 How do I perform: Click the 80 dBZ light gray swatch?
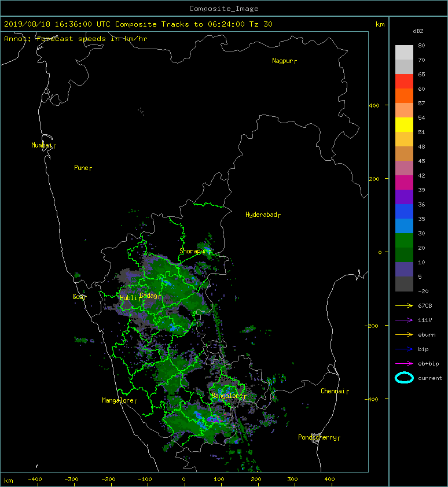pos(404,52)
